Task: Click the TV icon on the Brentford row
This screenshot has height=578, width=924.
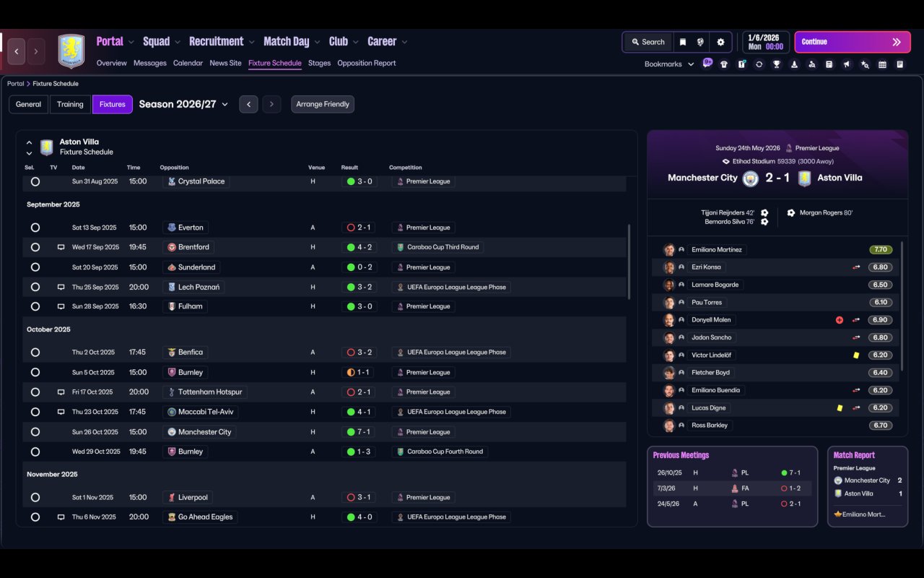Action: pyautogui.click(x=61, y=247)
